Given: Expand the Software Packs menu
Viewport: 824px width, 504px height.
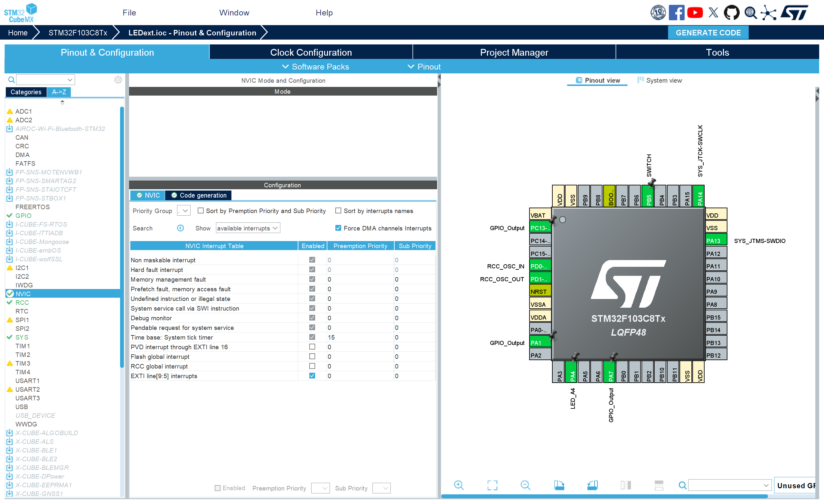Looking at the screenshot, I should tap(315, 67).
